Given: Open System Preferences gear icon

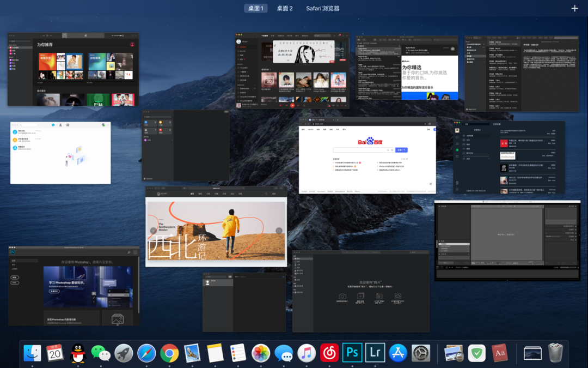Looking at the screenshot, I should (421, 353).
